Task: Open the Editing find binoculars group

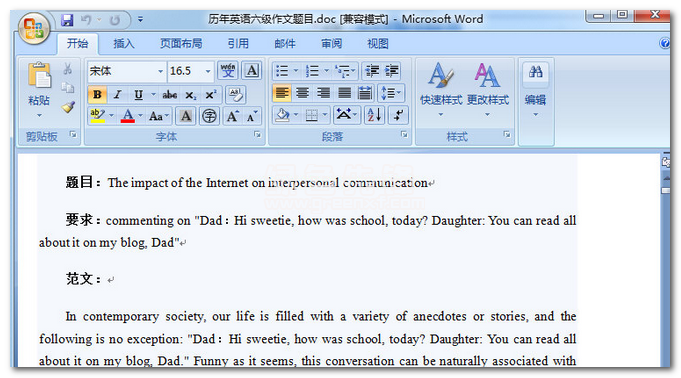Action: coord(536,90)
